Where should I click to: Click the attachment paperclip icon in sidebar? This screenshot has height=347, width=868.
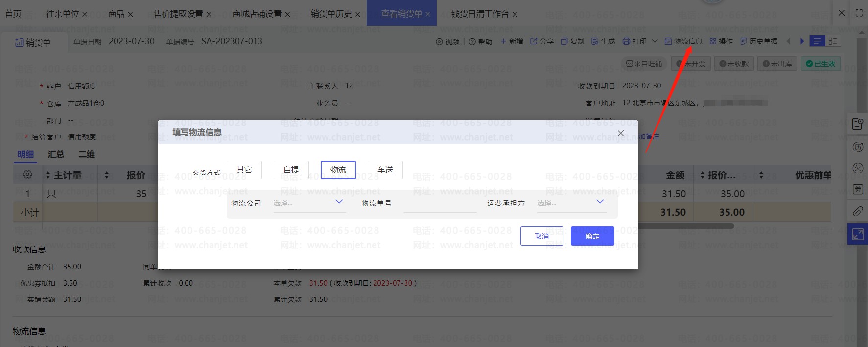point(858,211)
